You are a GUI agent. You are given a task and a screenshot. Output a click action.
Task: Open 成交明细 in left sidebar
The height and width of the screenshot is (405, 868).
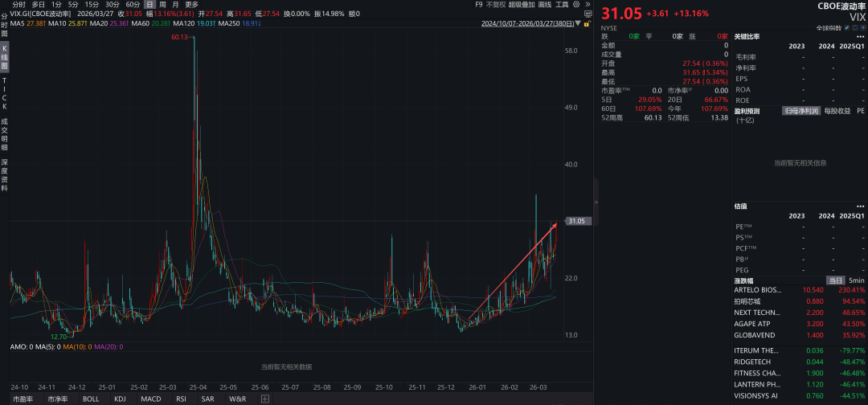pyautogui.click(x=5, y=133)
